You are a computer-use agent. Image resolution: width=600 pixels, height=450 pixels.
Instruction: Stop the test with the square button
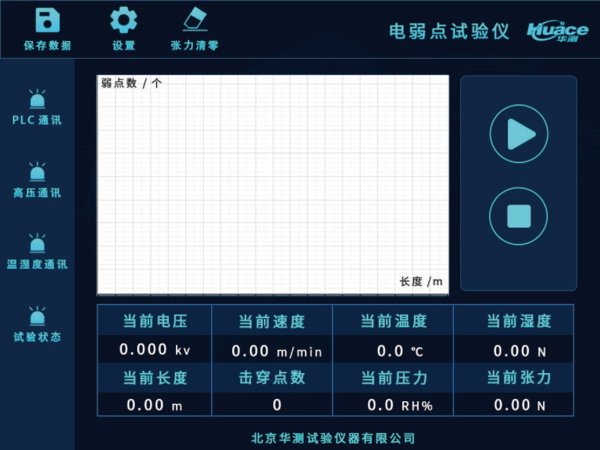518,216
